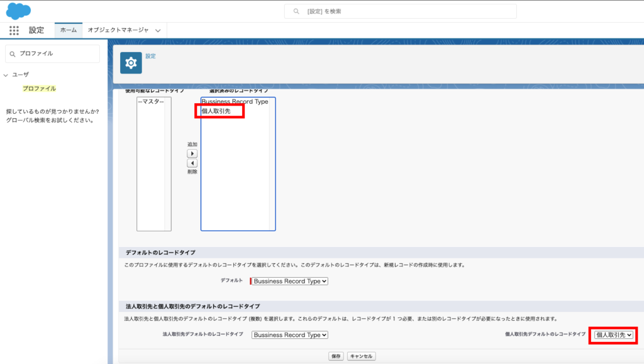
Task: Open the 法人取引先デフォルト record type dropdown
Action: click(289, 335)
